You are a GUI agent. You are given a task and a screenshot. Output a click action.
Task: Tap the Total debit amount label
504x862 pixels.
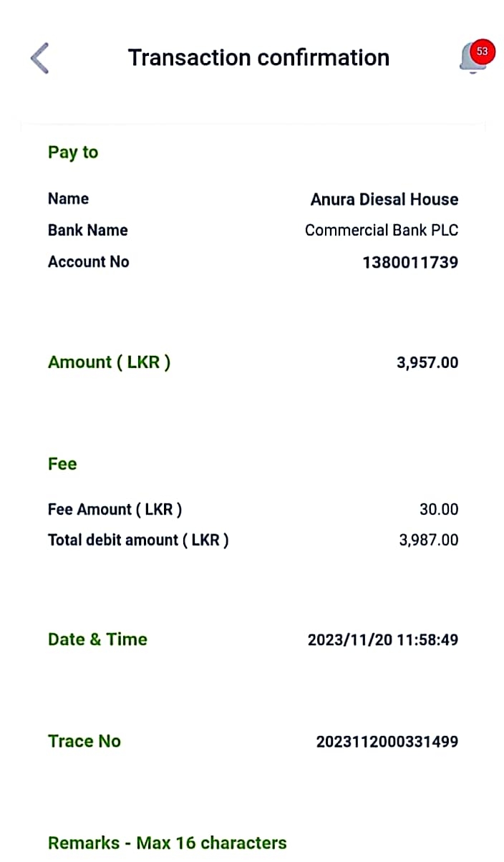tap(138, 541)
